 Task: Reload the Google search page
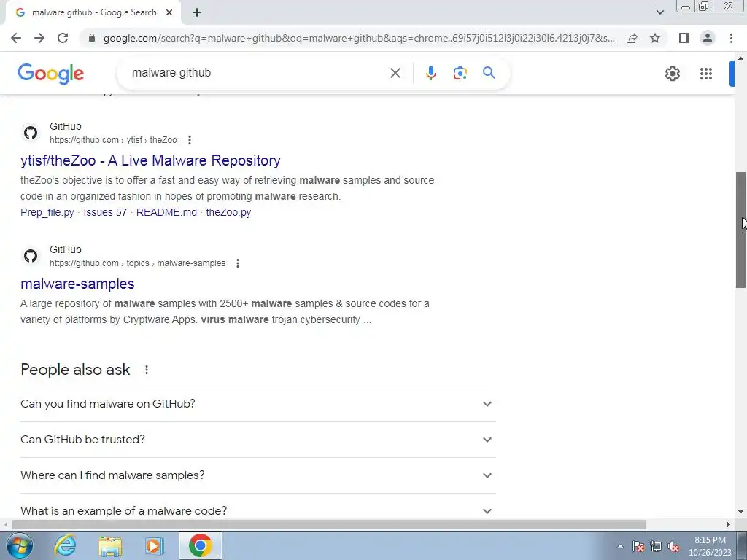63,38
